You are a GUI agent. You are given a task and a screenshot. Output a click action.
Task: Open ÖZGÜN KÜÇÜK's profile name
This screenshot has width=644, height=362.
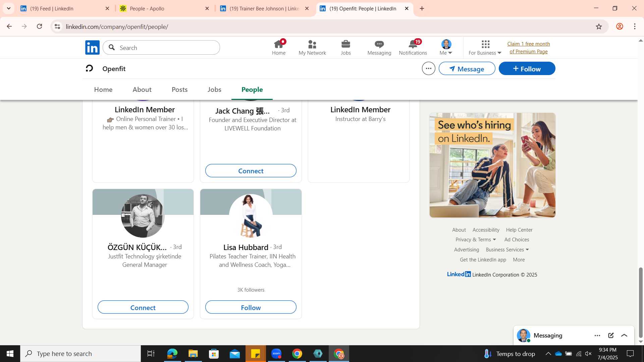click(x=137, y=247)
